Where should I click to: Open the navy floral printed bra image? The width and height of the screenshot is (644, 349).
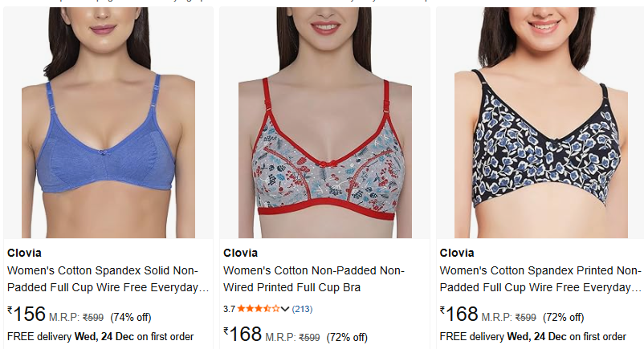(x=541, y=123)
